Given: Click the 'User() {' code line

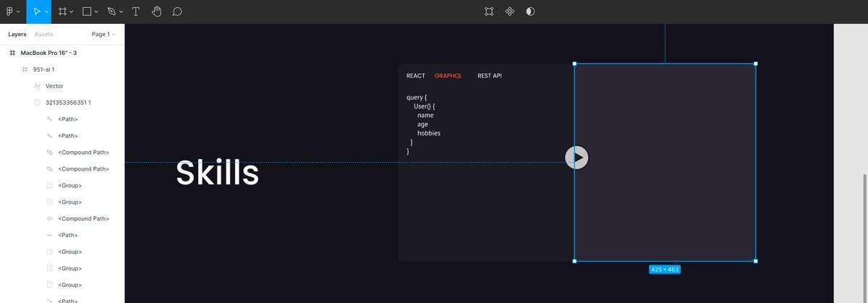Looking at the screenshot, I should point(425,106).
